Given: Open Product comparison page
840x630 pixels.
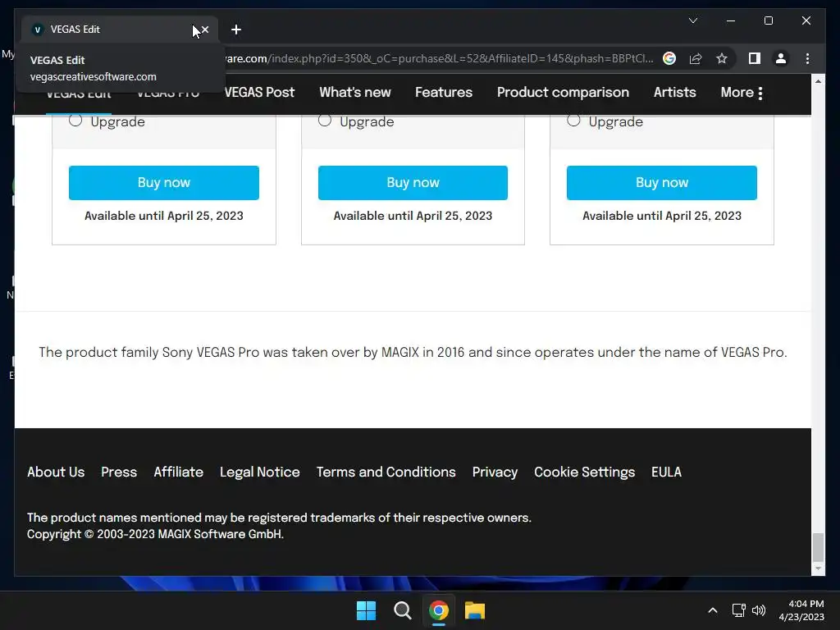Looking at the screenshot, I should (563, 92).
